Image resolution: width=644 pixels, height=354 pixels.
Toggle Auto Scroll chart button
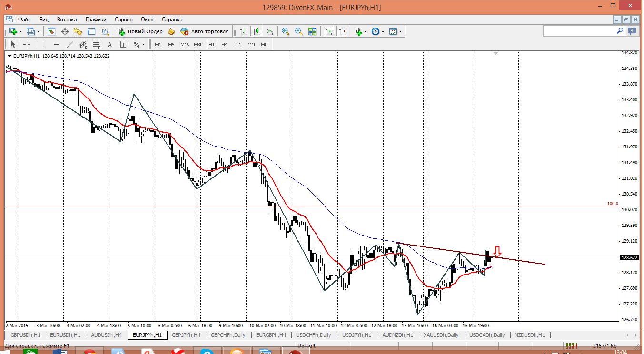328,31
